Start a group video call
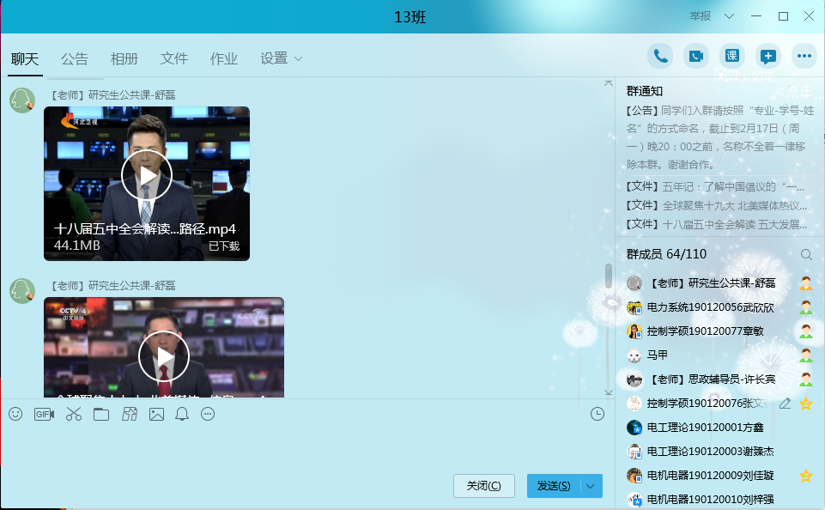 point(696,56)
